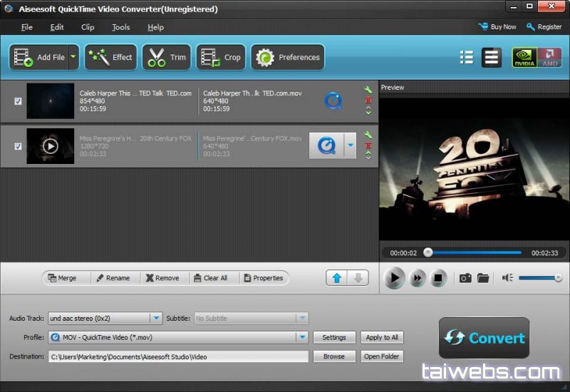Viewport: 570px width, 392px height.
Task: Play the preview video
Action: (x=393, y=278)
